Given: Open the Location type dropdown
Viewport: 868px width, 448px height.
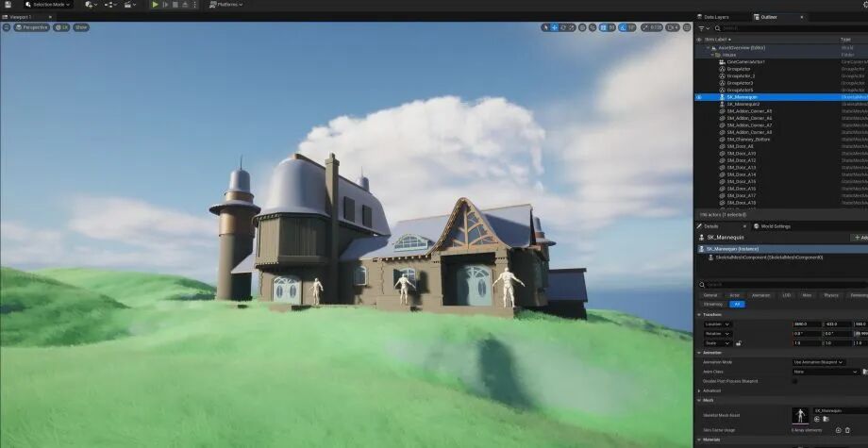Looking at the screenshot, I should pyautogui.click(x=717, y=324).
